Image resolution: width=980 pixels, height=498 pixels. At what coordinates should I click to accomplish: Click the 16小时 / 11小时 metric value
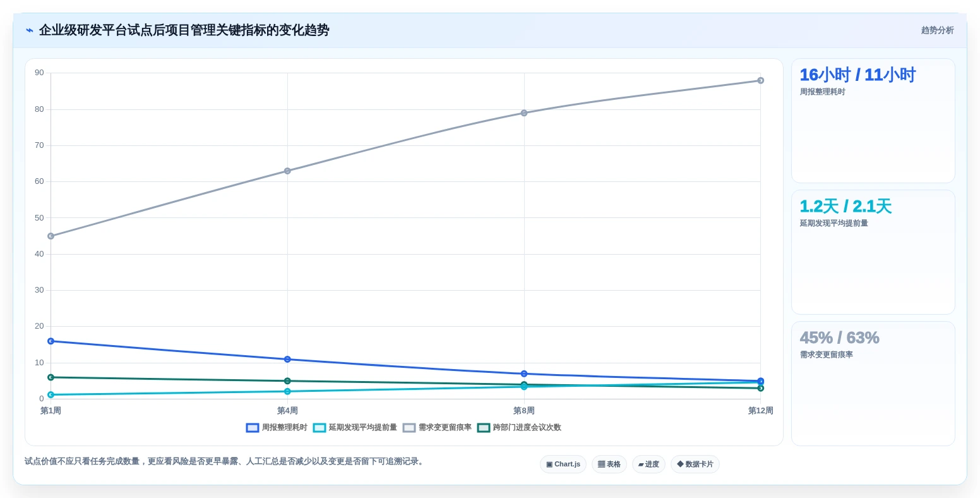pyautogui.click(x=857, y=75)
